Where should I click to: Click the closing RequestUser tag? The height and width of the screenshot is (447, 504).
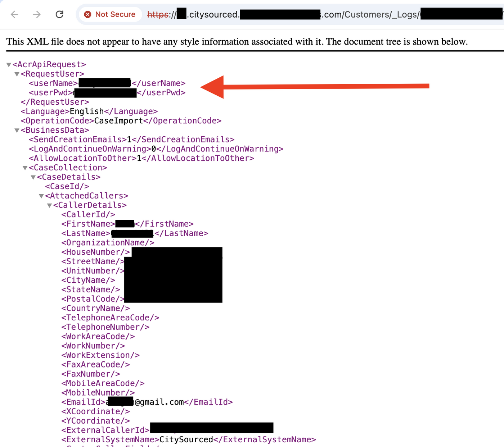(55, 102)
